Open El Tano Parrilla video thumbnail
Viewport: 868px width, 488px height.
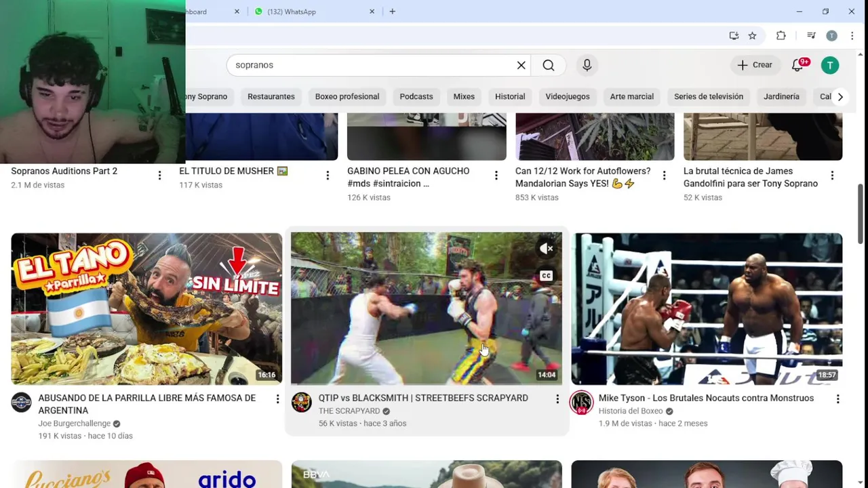[146, 309]
